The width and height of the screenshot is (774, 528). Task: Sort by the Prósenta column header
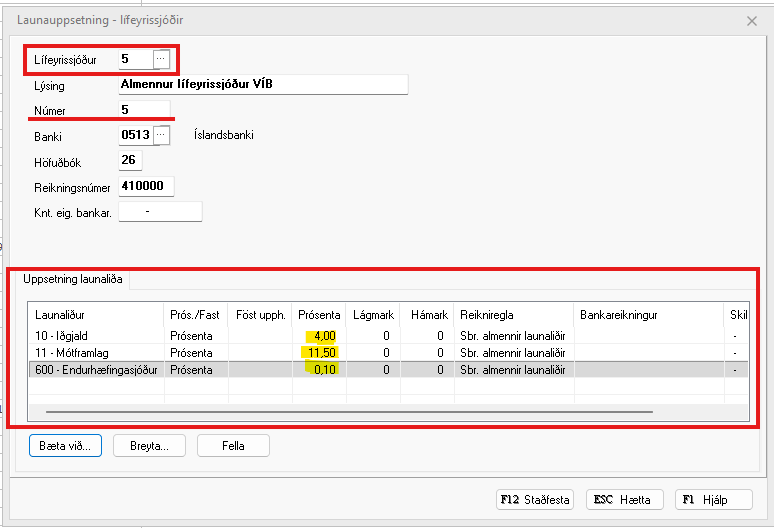tap(319, 315)
